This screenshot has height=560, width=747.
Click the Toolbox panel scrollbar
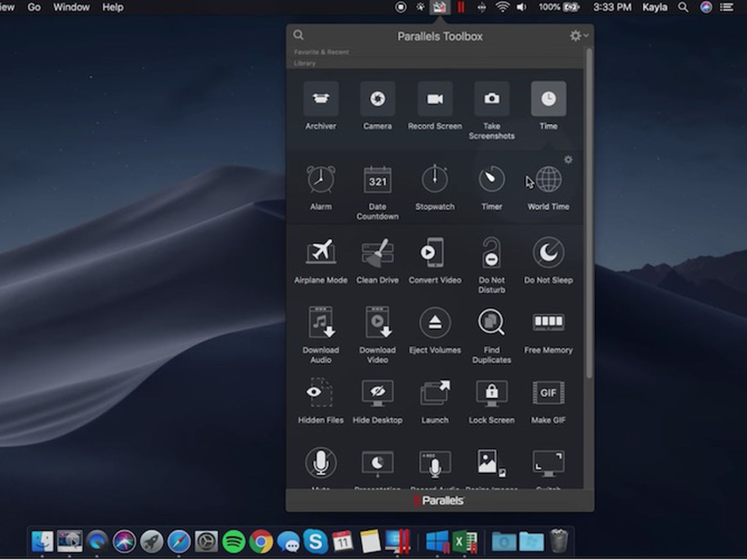(589, 212)
